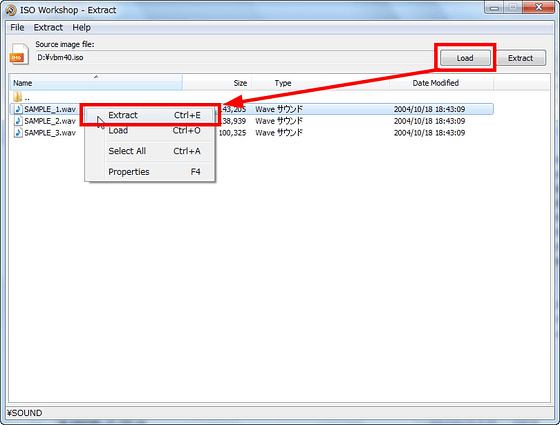This screenshot has height=425, width=560.
Task: Select the SAMPLE_2.wav file name
Action: tap(50, 121)
